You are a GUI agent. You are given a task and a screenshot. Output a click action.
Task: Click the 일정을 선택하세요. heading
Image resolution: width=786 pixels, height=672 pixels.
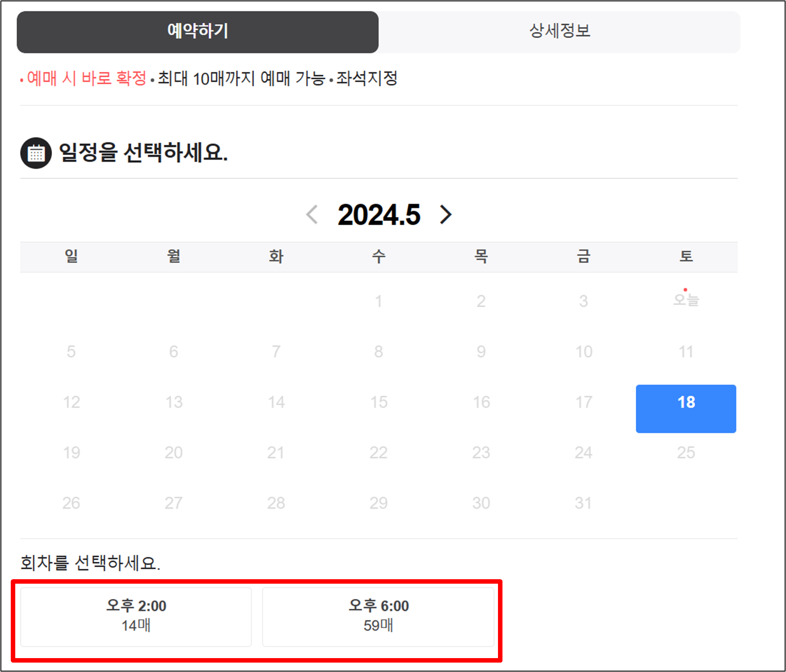tap(144, 152)
